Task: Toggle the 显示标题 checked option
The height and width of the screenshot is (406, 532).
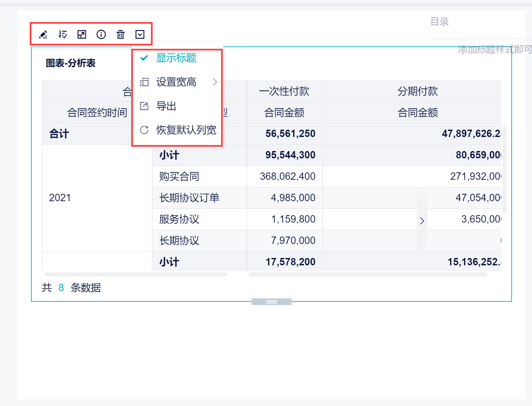Action: click(x=176, y=58)
